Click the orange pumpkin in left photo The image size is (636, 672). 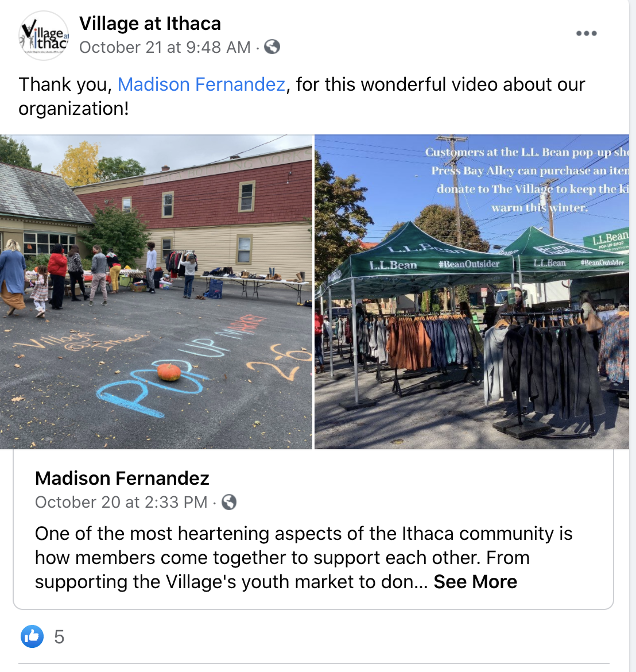point(169,372)
